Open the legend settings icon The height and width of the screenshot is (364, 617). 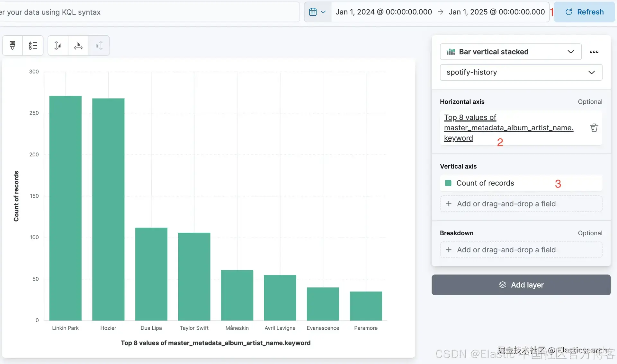click(x=33, y=46)
